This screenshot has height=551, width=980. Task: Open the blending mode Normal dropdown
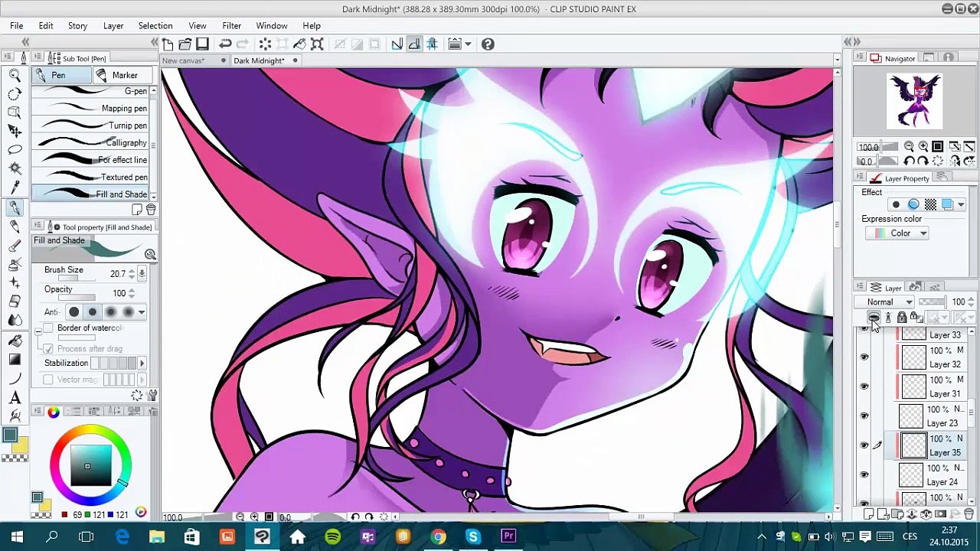[x=884, y=302]
